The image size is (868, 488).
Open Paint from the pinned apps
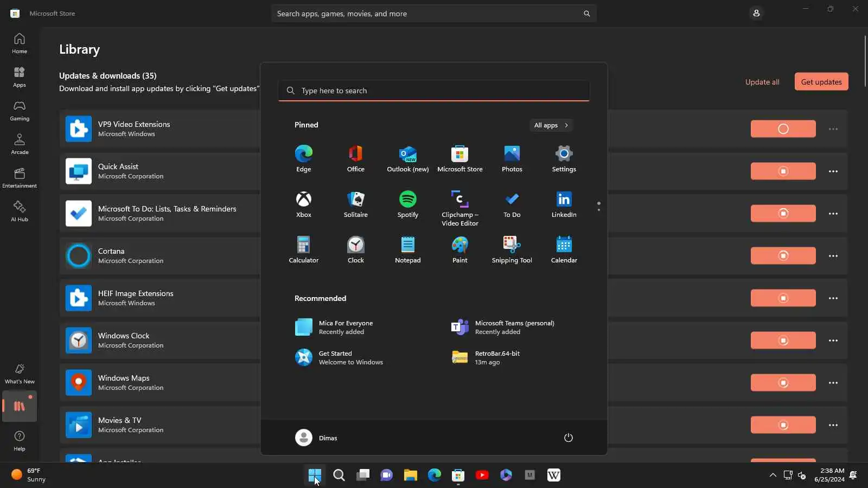click(460, 250)
